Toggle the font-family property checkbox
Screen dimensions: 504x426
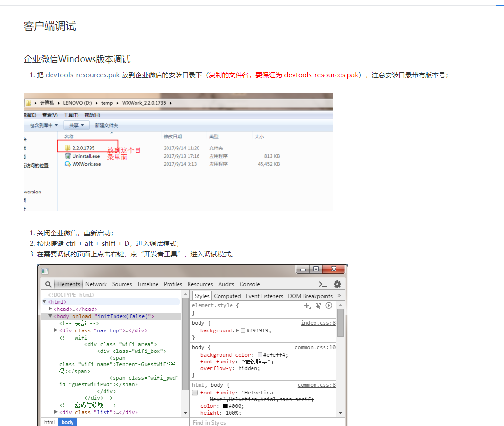point(195,393)
